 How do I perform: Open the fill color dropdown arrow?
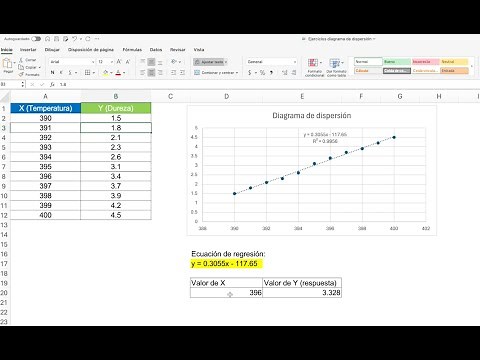tap(111, 73)
